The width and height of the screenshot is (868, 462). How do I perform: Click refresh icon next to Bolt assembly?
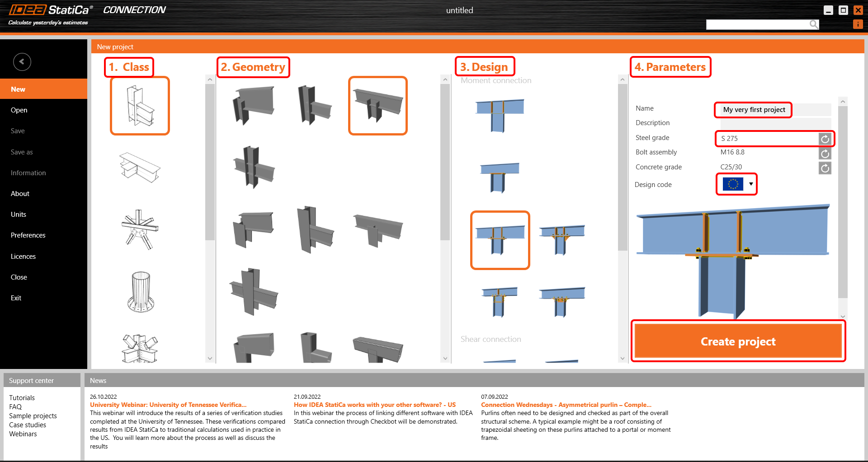click(x=825, y=154)
